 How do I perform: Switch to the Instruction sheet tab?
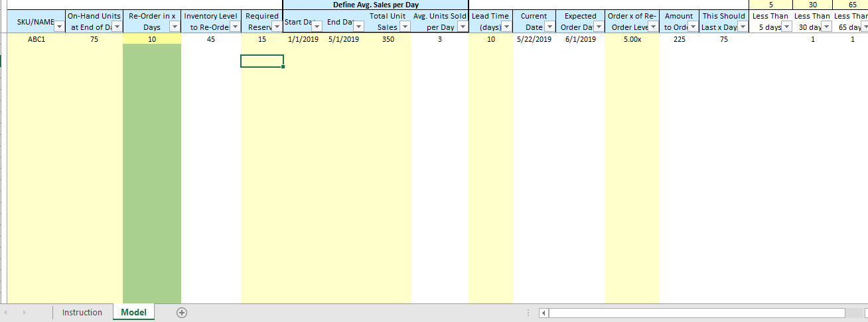tap(82, 312)
